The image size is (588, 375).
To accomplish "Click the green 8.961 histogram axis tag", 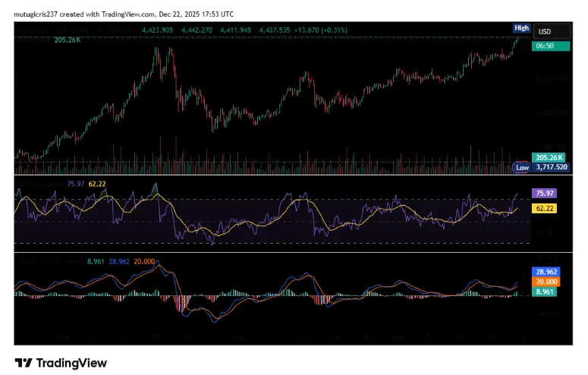I will pos(545,291).
